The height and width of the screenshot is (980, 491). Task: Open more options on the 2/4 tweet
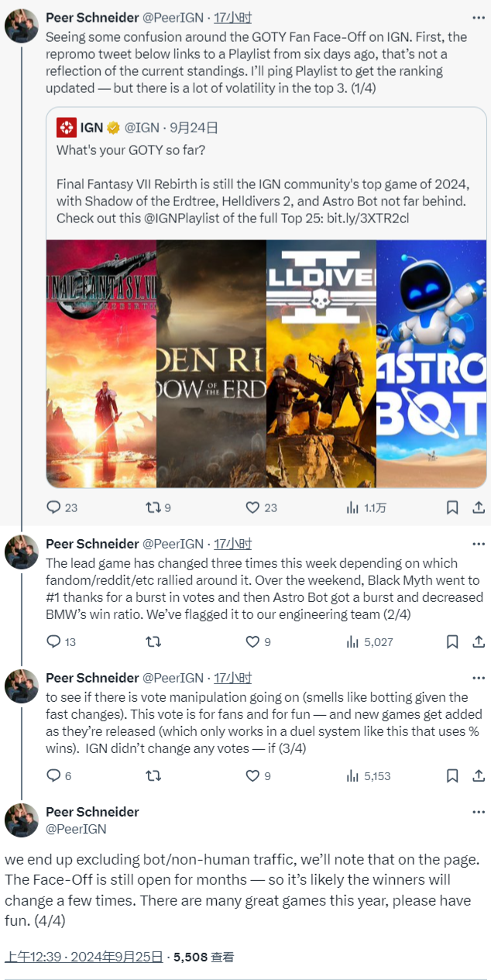coord(479,544)
